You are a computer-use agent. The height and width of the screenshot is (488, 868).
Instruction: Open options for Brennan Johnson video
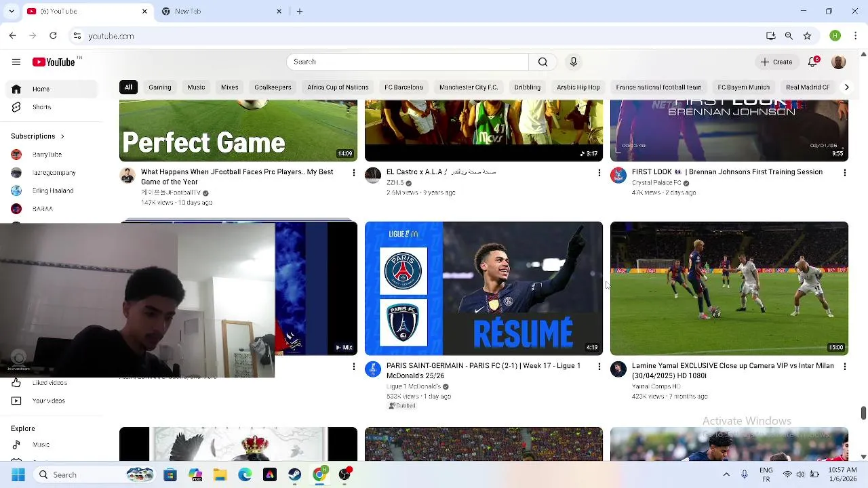pyautogui.click(x=844, y=173)
